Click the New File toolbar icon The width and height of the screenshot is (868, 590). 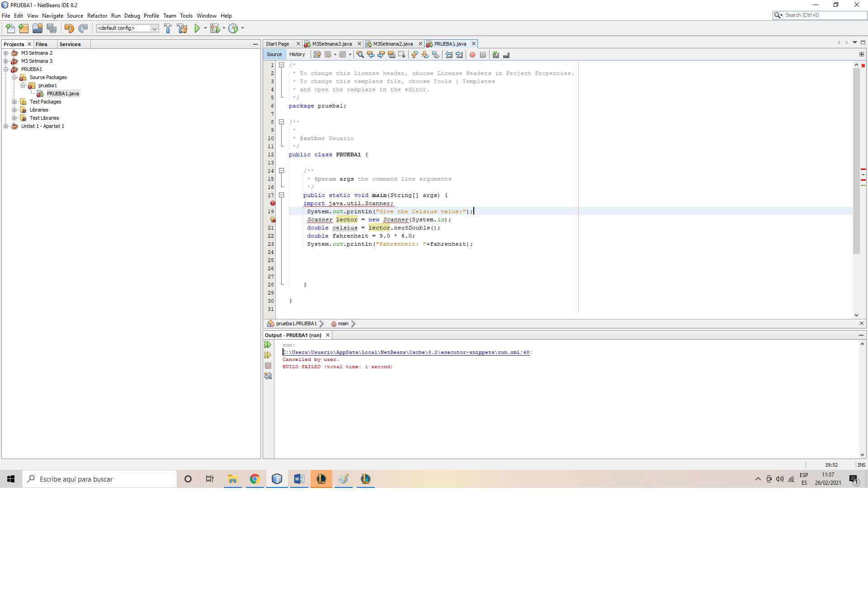[10, 28]
